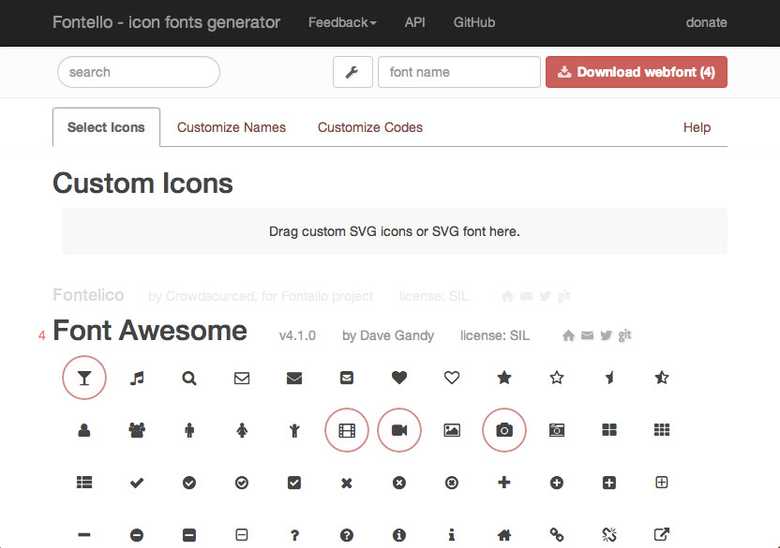Select the plain checkmark icon

[x=137, y=483]
